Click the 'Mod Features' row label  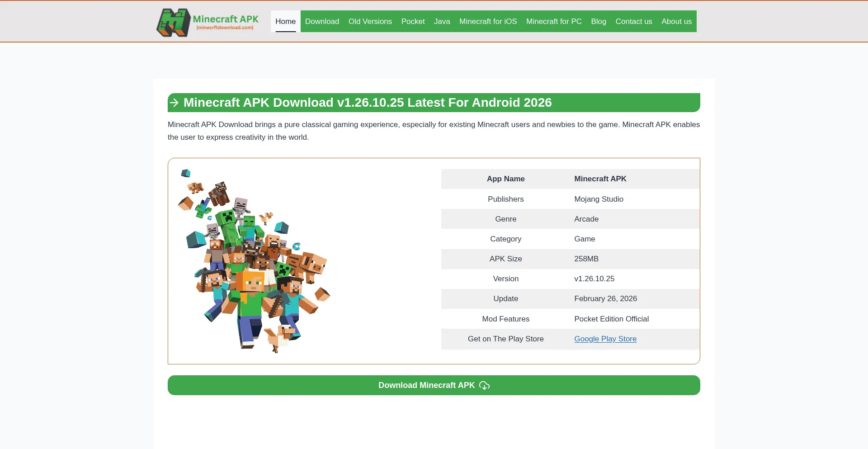pos(506,319)
